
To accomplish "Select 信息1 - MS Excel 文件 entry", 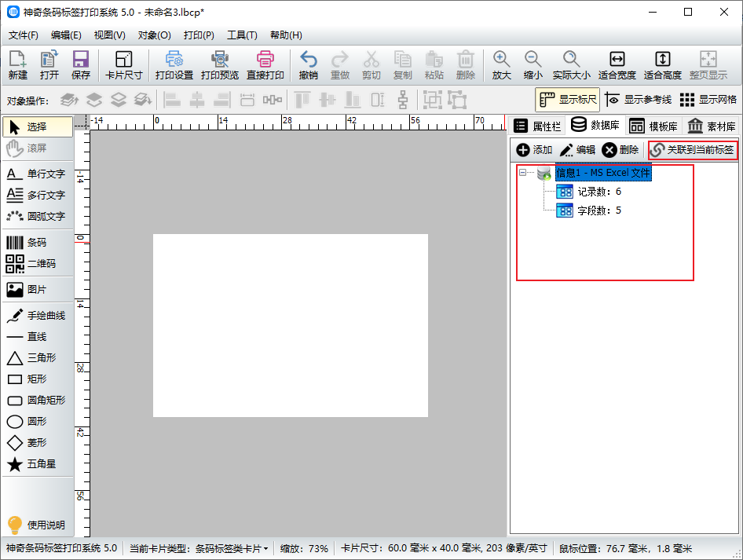I will pyautogui.click(x=603, y=173).
